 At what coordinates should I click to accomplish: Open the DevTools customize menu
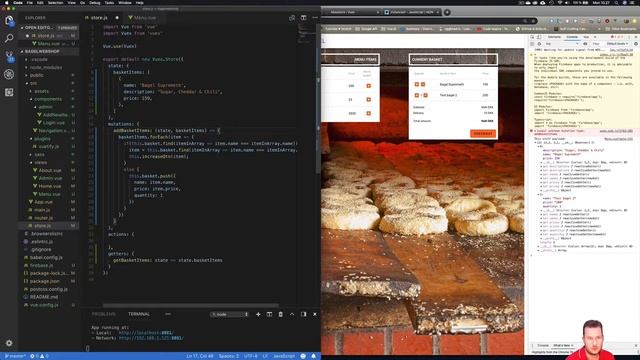(x=629, y=37)
